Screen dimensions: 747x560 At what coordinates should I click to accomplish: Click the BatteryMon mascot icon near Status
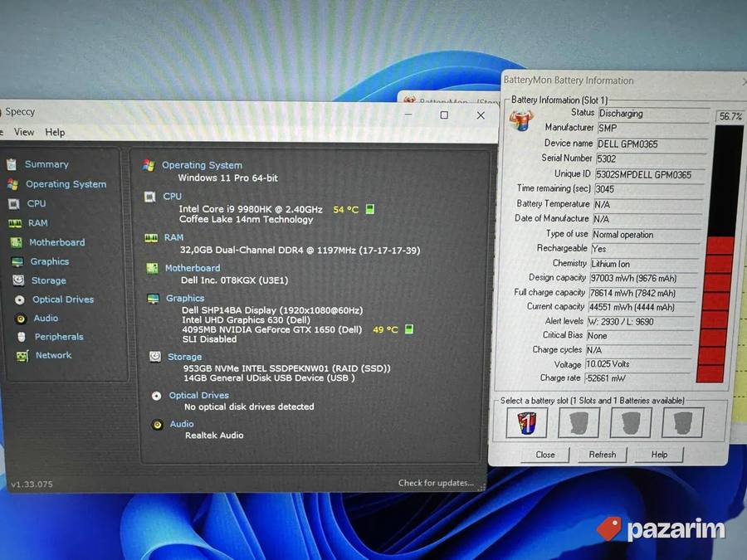coord(521,120)
